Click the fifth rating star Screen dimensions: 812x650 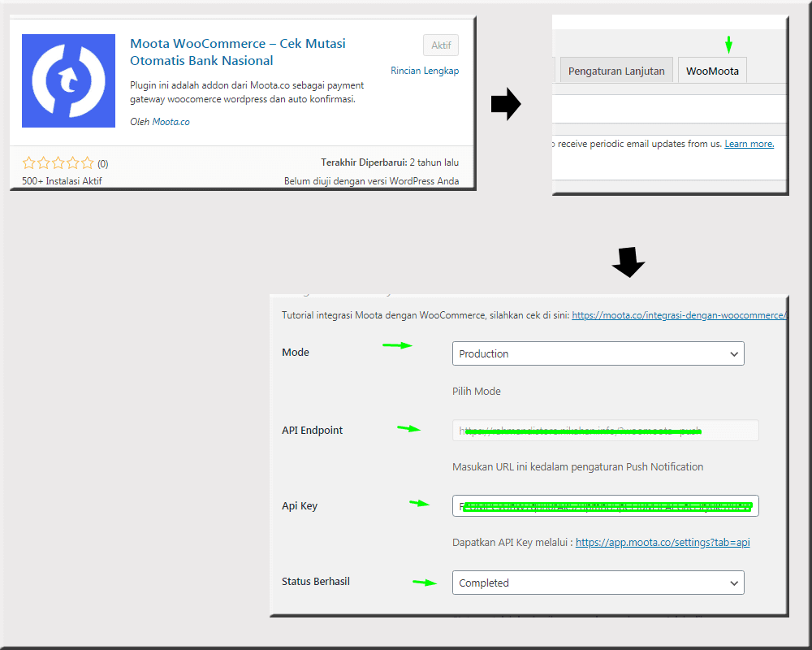coord(88,163)
